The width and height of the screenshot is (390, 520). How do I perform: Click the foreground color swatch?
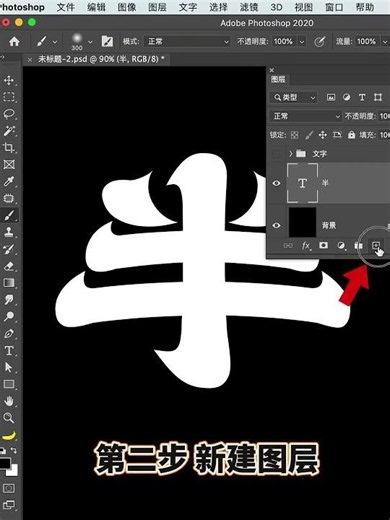click(x=5, y=463)
